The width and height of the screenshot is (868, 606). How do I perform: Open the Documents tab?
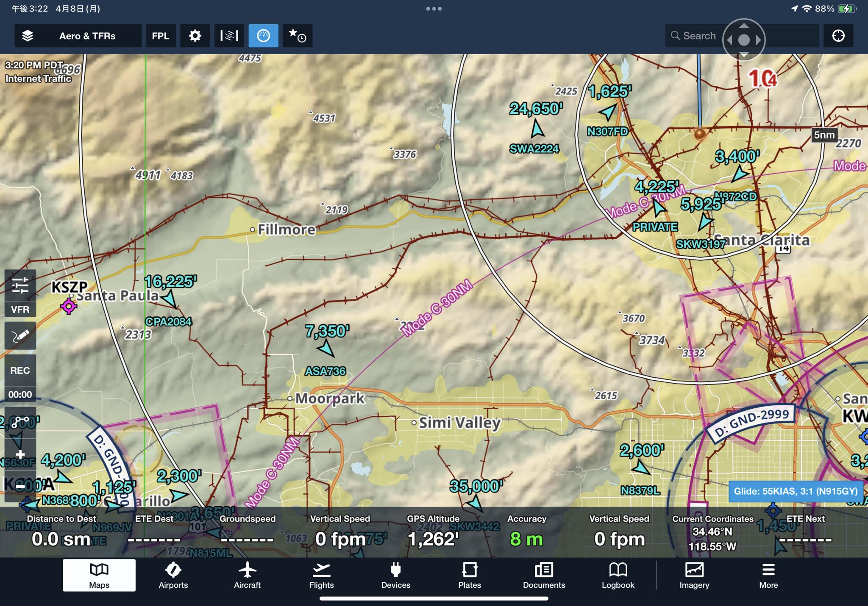click(x=544, y=576)
